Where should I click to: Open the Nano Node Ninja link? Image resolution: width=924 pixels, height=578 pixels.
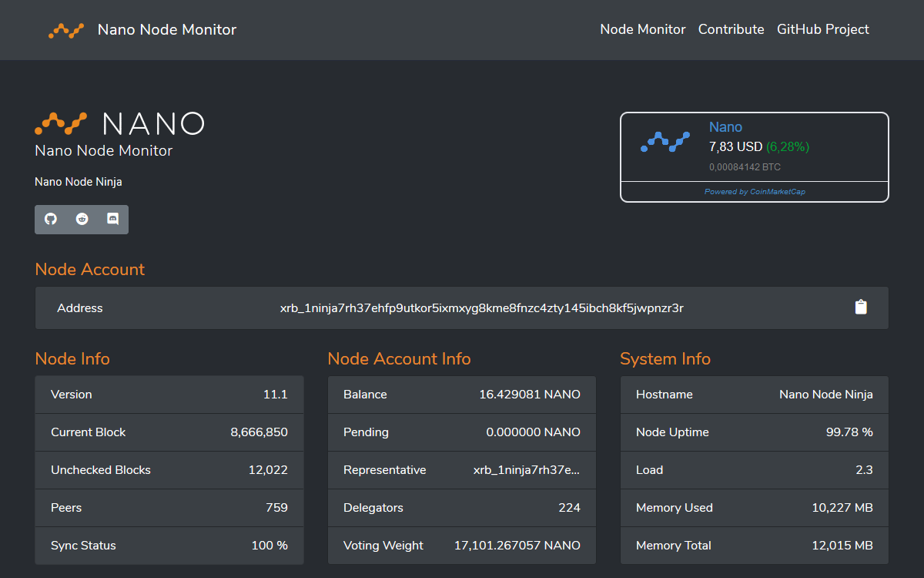point(79,182)
